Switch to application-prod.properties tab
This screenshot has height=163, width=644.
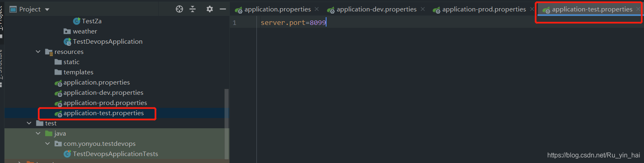coord(480,9)
